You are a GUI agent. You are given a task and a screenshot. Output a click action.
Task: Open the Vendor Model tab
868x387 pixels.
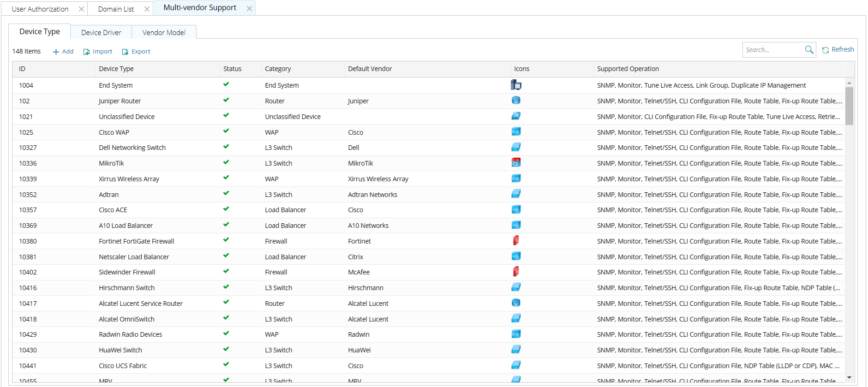point(164,32)
